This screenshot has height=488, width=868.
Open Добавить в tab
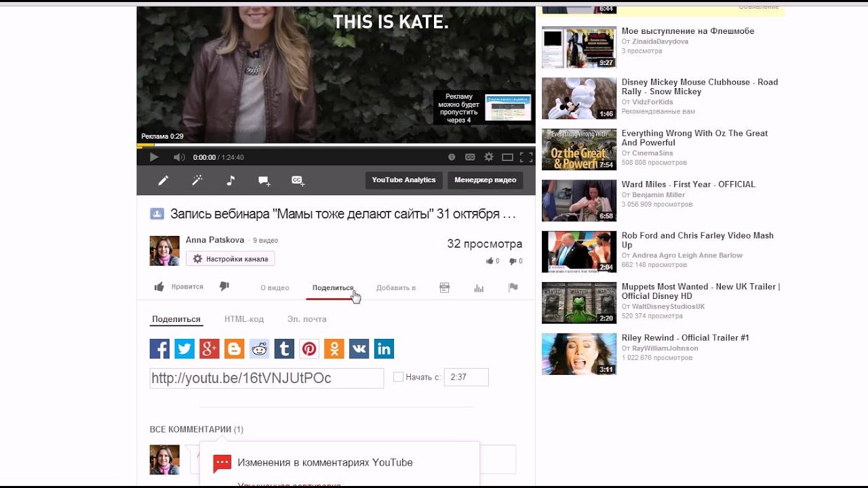point(396,287)
